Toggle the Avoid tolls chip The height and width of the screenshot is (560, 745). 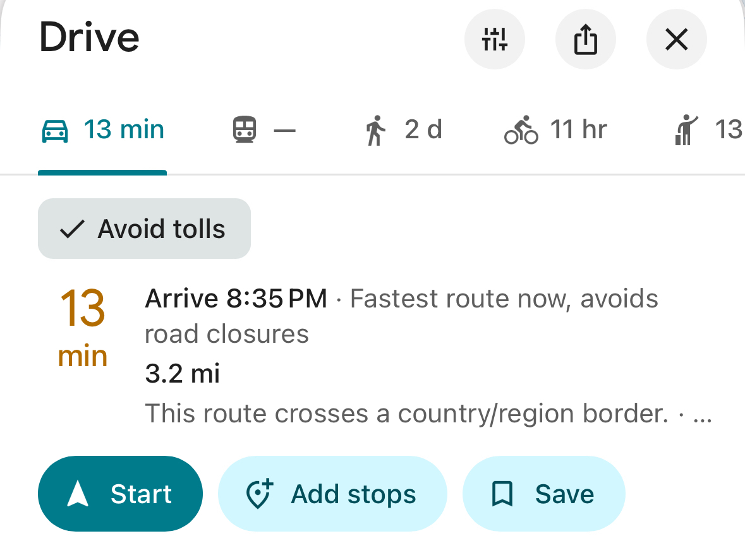point(144,229)
